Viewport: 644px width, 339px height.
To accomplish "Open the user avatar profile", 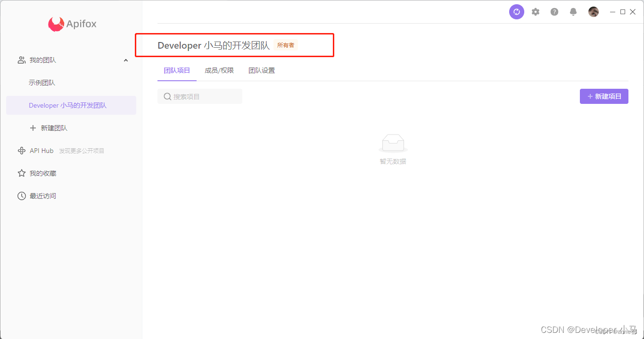I will point(594,12).
